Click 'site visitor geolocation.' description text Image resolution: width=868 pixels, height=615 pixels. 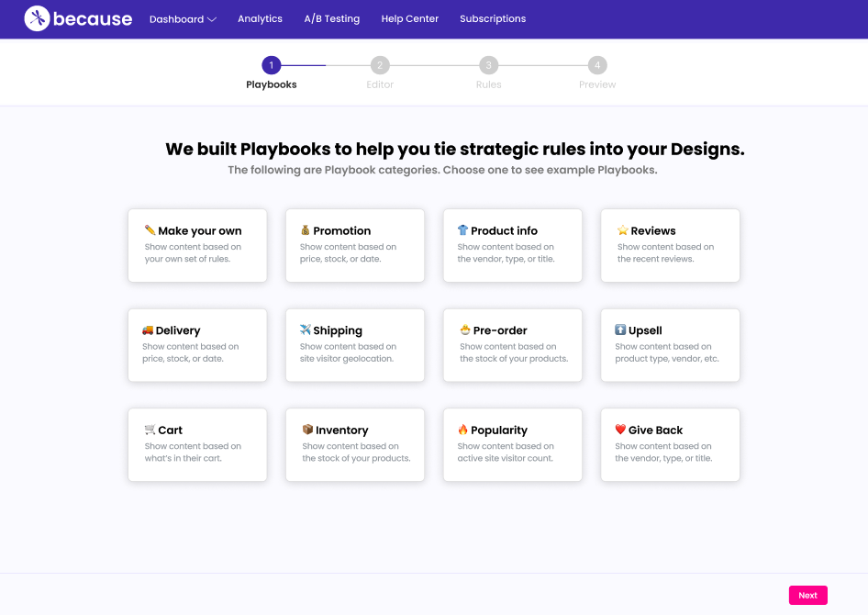(347, 359)
